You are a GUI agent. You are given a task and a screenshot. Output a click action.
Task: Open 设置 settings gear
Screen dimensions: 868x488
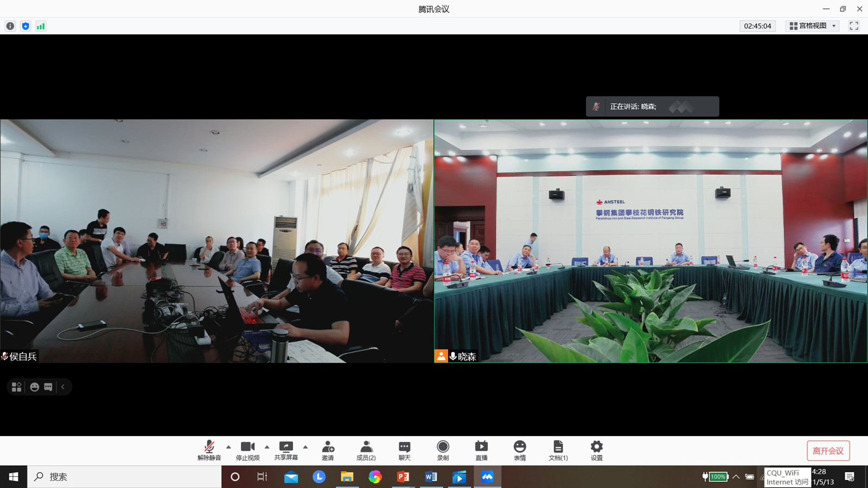tap(597, 450)
